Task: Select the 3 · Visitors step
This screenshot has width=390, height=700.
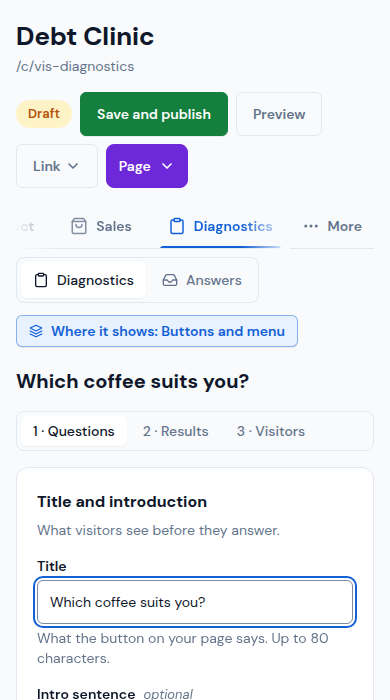Action: pyautogui.click(x=271, y=431)
